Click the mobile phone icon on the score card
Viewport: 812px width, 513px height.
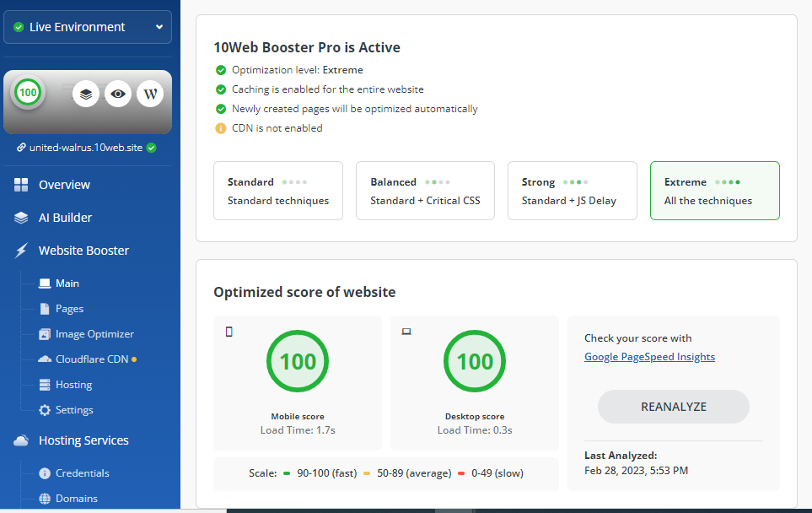[x=229, y=332]
